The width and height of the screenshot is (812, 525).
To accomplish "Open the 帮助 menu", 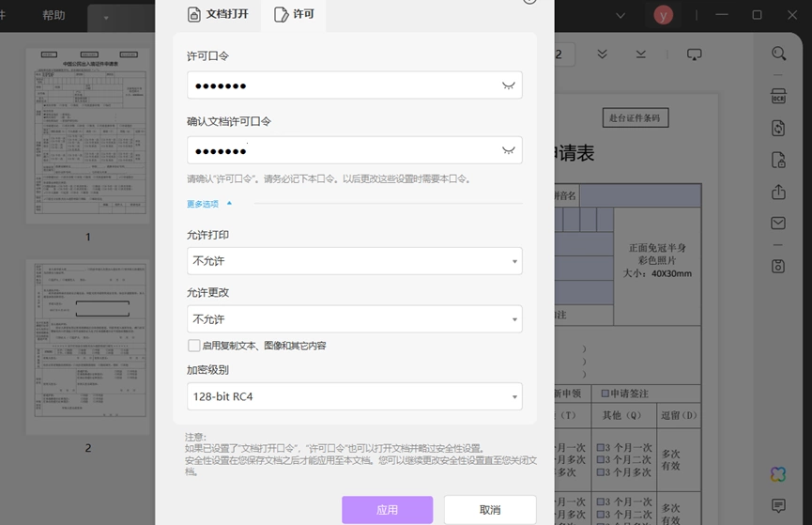I will point(54,16).
